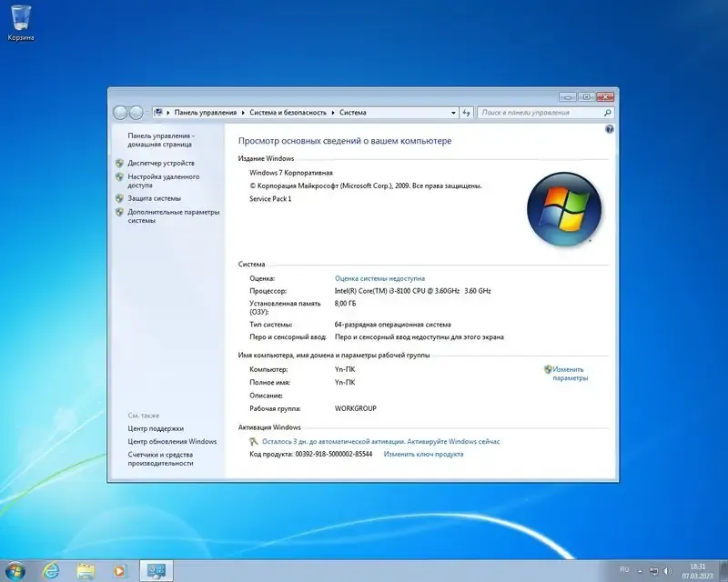Click the Back navigation arrow
The height and width of the screenshot is (582, 728).
coord(119,113)
